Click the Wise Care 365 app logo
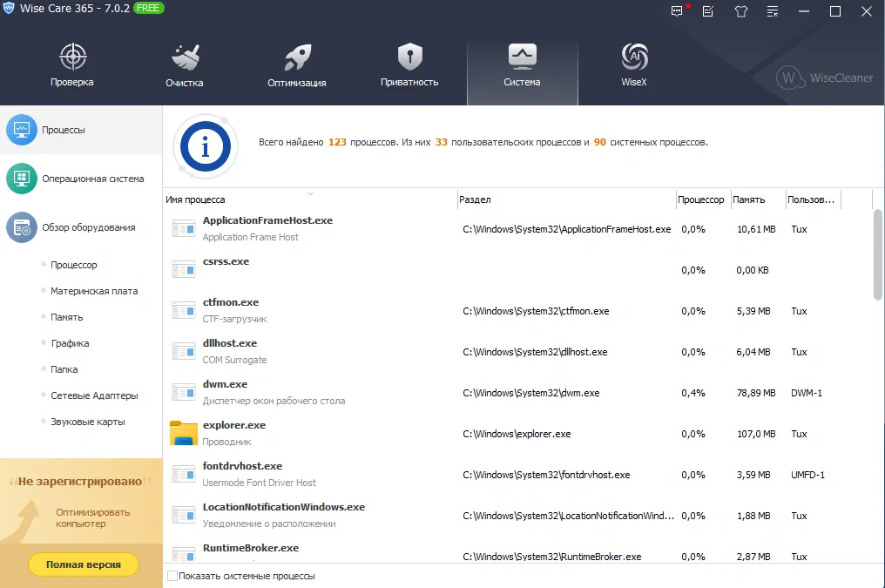The width and height of the screenshot is (885, 588). click(x=9, y=8)
